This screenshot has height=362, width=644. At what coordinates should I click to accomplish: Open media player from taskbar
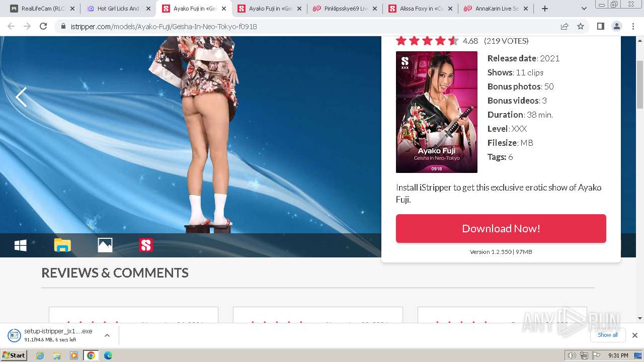coord(74,355)
